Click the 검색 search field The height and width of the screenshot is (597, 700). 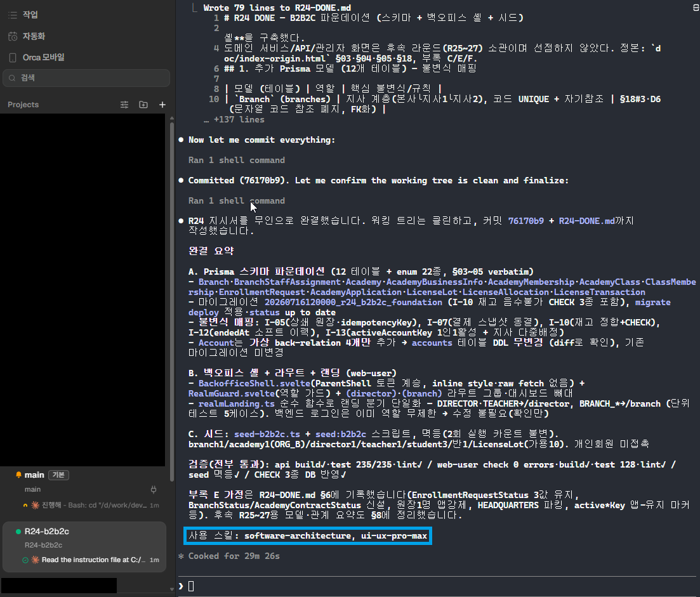click(x=86, y=77)
